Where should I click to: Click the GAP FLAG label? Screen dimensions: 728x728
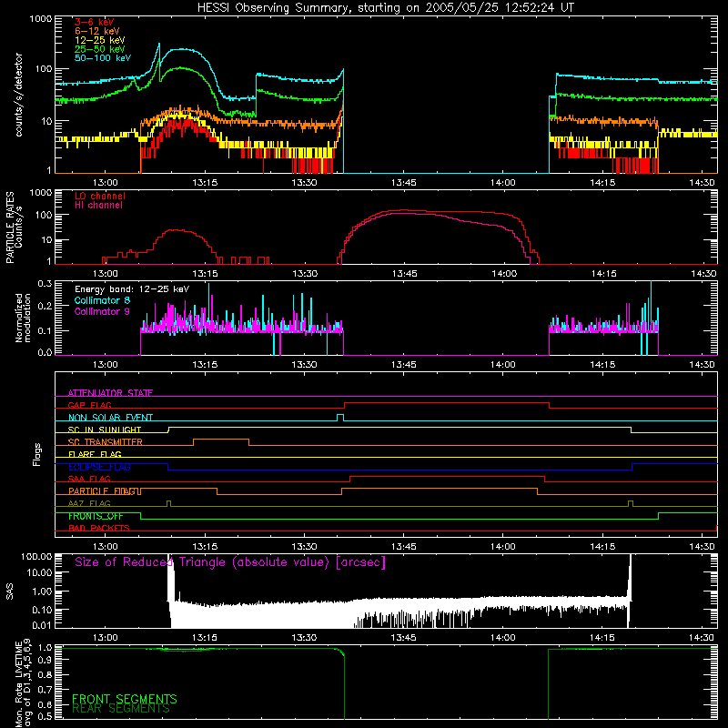pyautogui.click(x=89, y=405)
